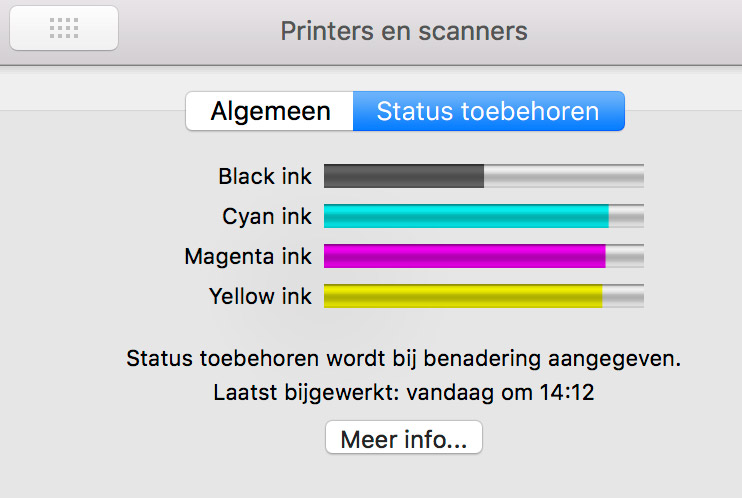
Task: Click the Show All grid icon button
Action: point(64,29)
